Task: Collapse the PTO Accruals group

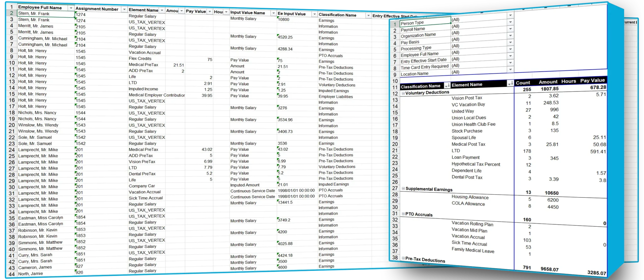Action: pos(403,214)
